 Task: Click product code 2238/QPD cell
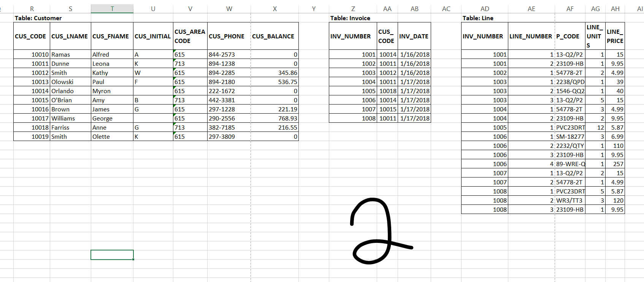[x=570, y=82]
